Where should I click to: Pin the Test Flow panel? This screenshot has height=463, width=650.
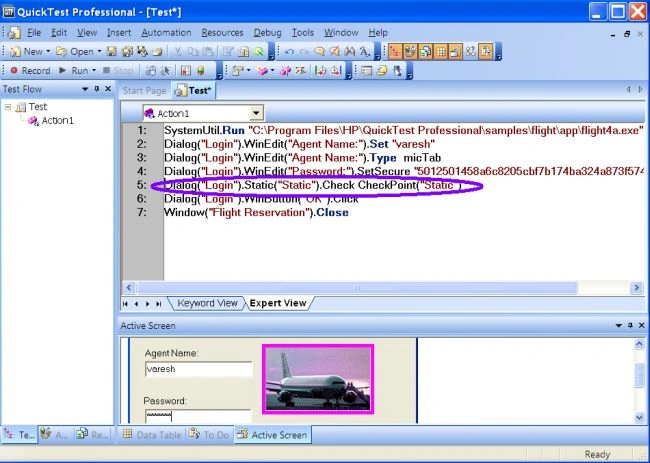[97, 89]
